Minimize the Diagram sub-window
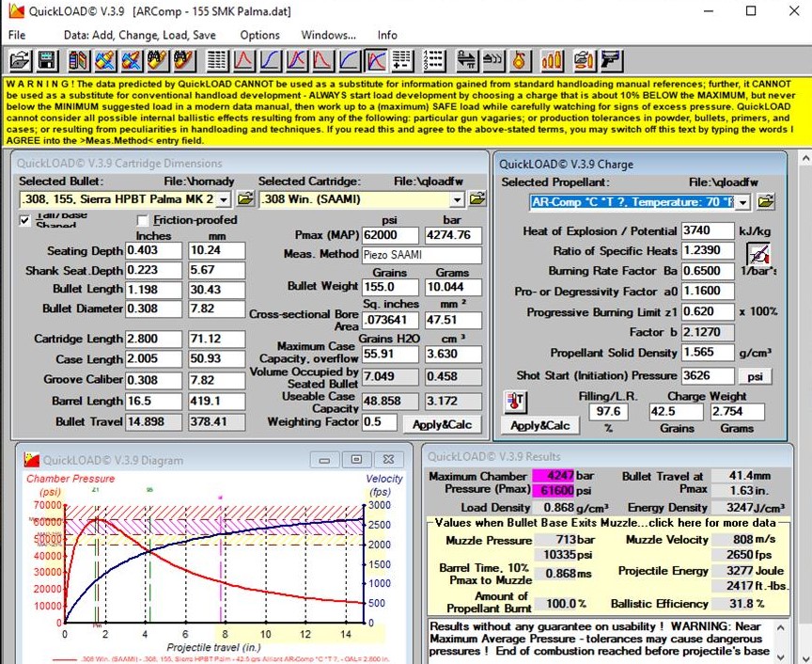The height and width of the screenshot is (664, 812). tap(324, 459)
